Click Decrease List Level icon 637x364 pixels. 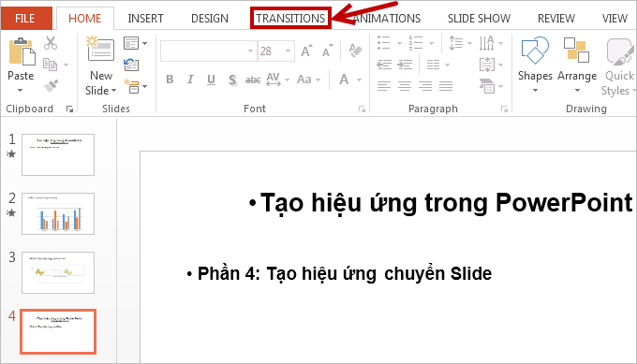384,65
